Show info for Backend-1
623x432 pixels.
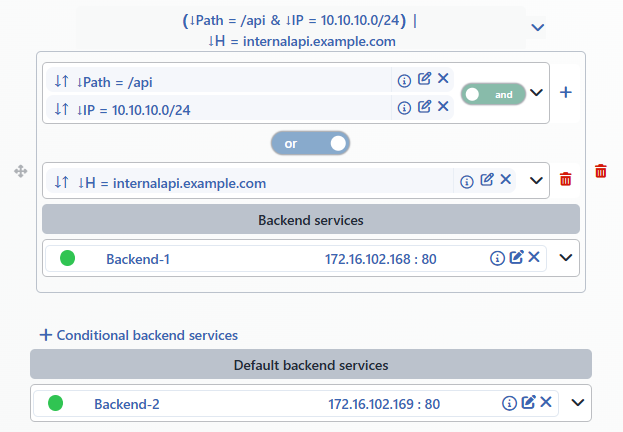click(497, 258)
